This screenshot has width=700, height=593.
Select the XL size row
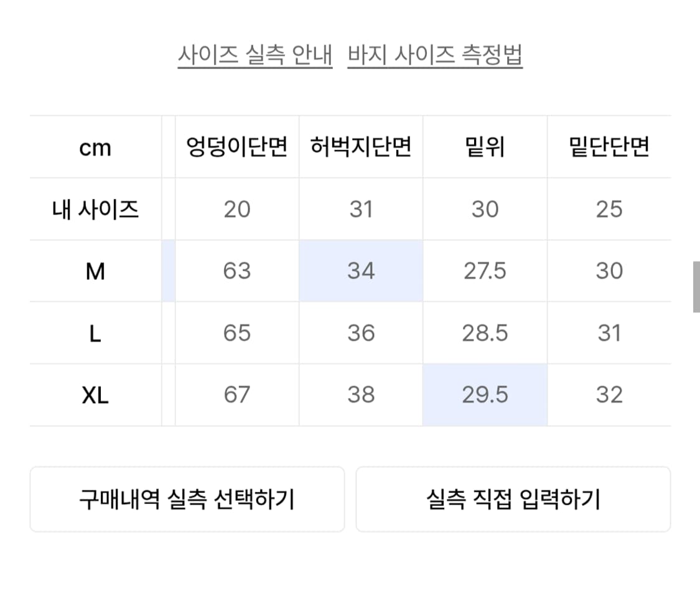tap(95, 395)
